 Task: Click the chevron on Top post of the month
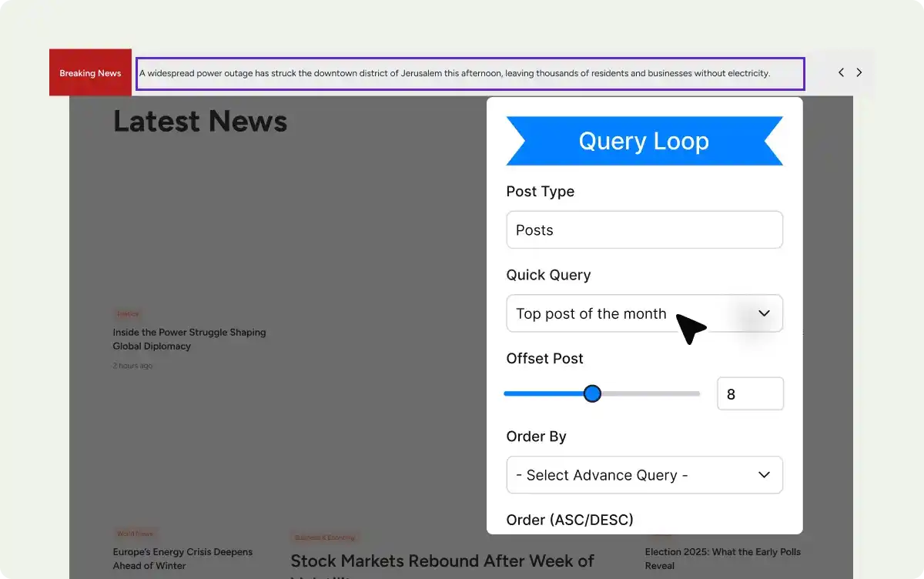pos(764,313)
